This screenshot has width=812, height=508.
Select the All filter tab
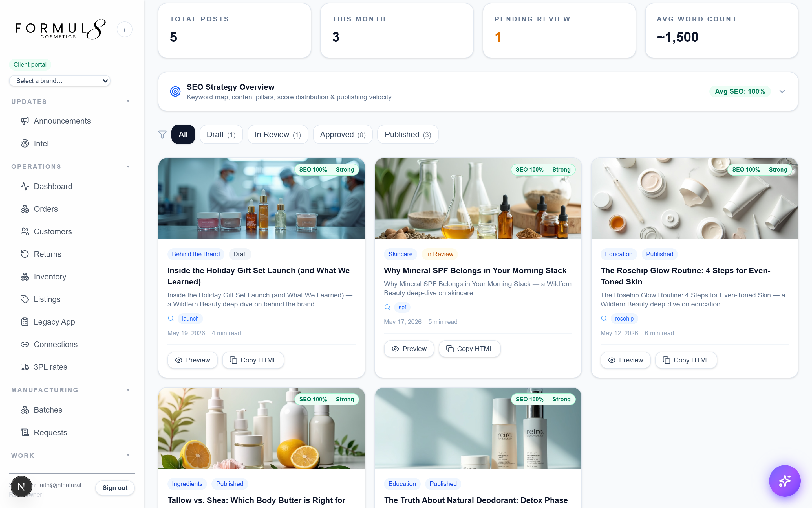click(183, 134)
